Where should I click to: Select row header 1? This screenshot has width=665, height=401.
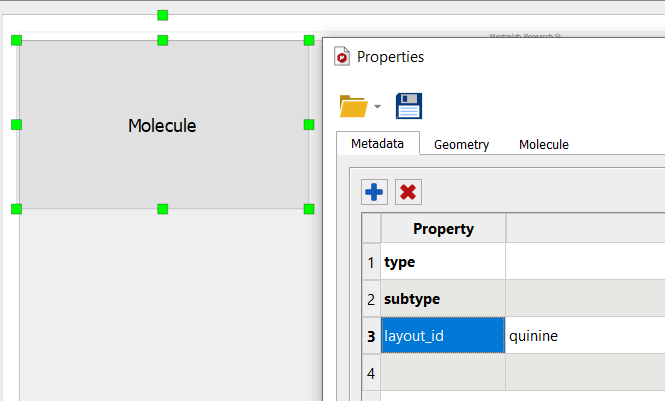point(371,262)
